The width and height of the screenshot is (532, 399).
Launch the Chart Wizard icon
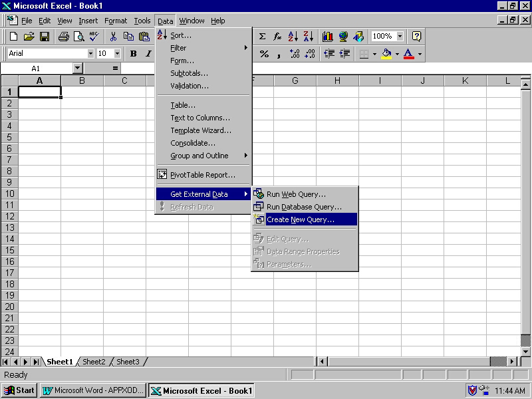(327, 37)
